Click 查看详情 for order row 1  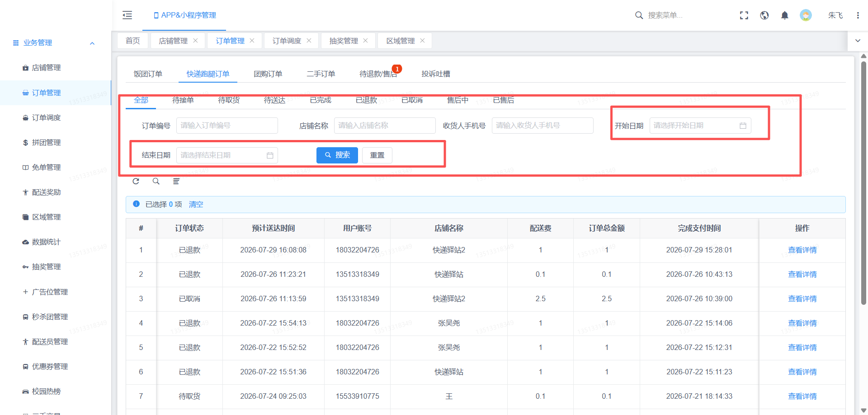click(x=802, y=250)
